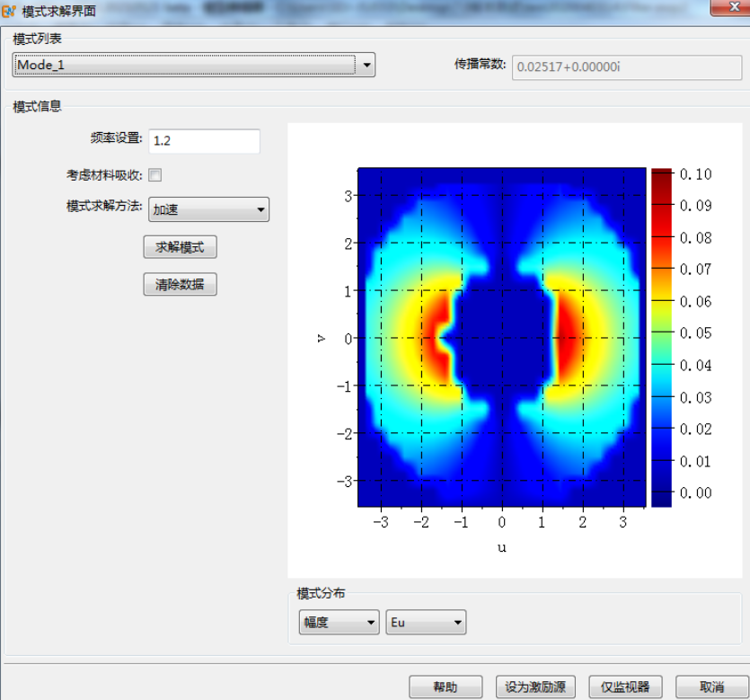Open the Mode_1 mode list dropdown
Screen dimensions: 750x700
coord(193,65)
